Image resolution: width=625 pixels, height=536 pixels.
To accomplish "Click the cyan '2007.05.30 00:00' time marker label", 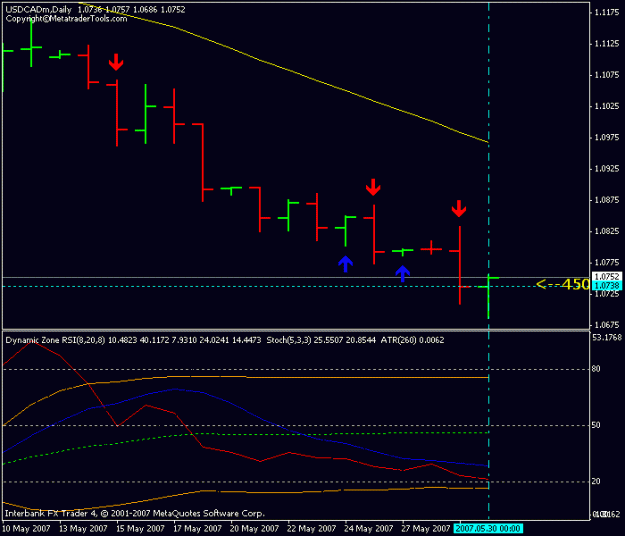I will pyautogui.click(x=488, y=529).
